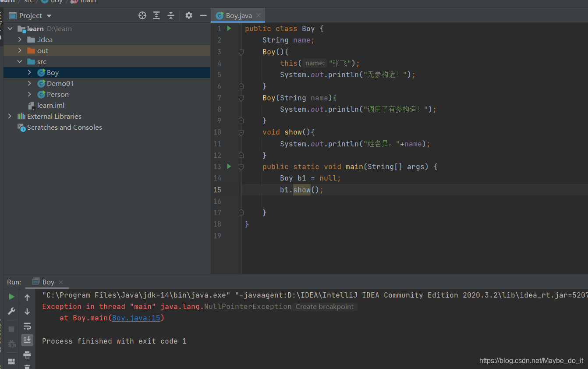Click 'Process finished with exit code 1'
Image resolution: width=588 pixels, height=369 pixels.
pos(114,341)
